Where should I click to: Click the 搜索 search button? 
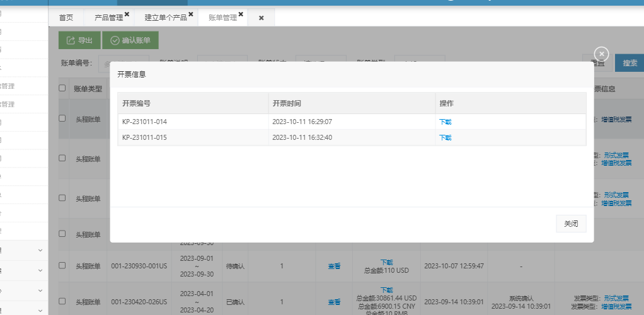630,63
